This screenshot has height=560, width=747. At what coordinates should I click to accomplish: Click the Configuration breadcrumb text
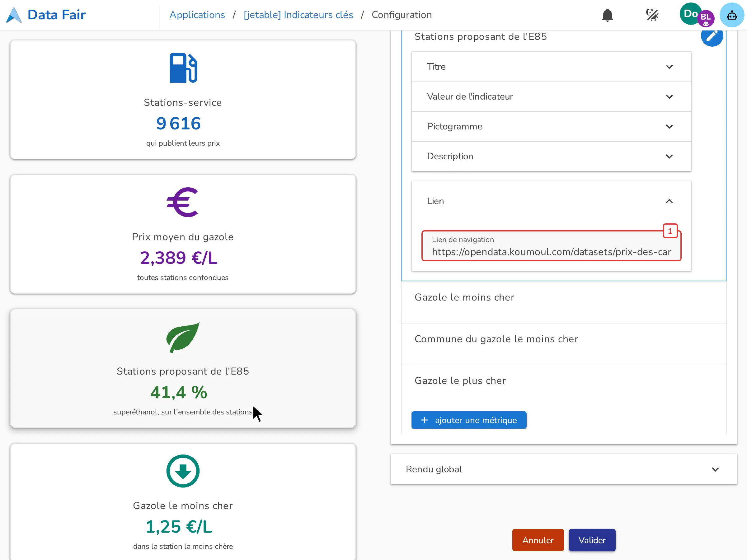click(402, 15)
